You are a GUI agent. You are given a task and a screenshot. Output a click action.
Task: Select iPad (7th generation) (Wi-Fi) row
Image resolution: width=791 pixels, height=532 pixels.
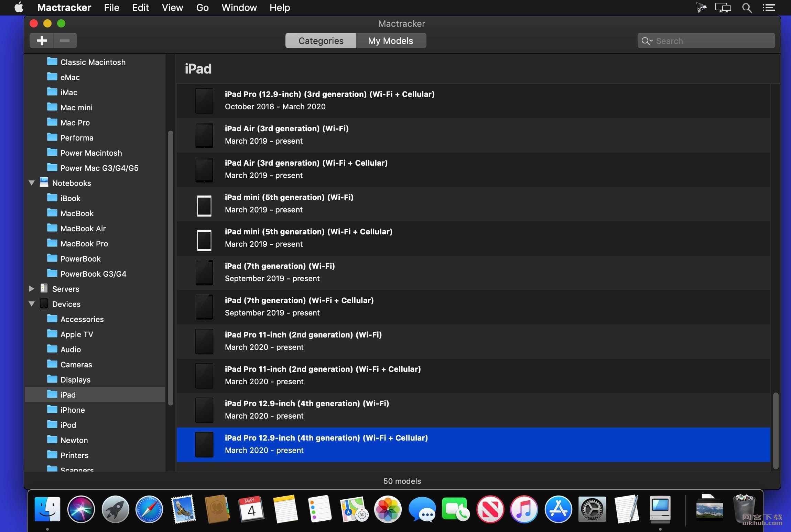(x=474, y=273)
